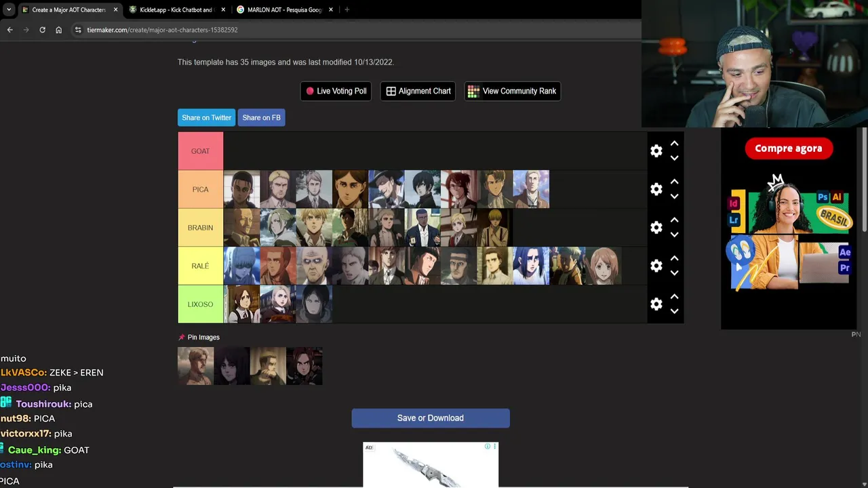The width and height of the screenshot is (868, 488).
Task: Select first unranked character below Pin Images
Action: pos(195,366)
